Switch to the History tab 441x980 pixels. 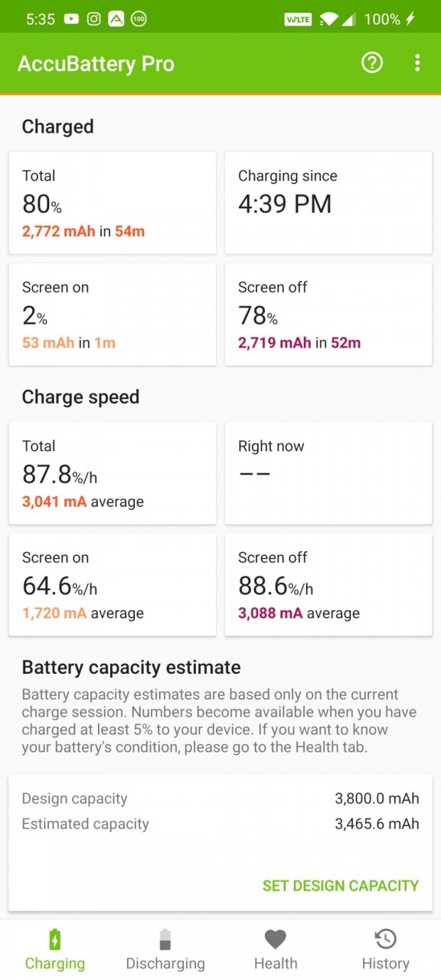[385, 950]
